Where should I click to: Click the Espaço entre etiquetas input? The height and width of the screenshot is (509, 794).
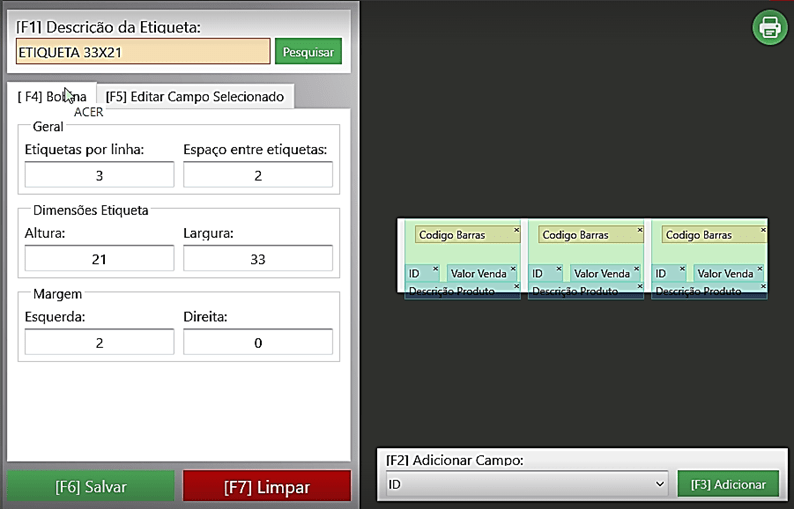pos(258,175)
